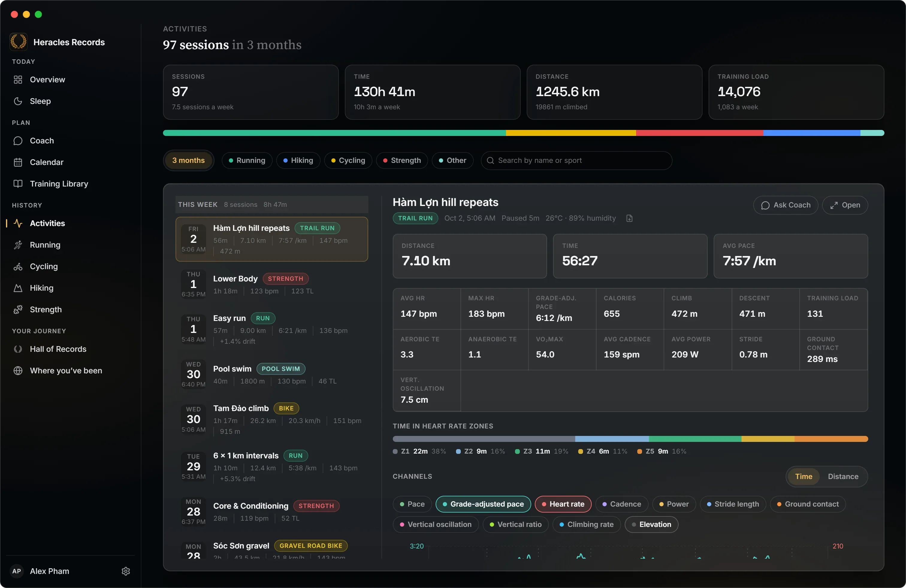Screen dimensions: 906x588
Task: Enable the Cadence channel chip
Action: [622, 504]
